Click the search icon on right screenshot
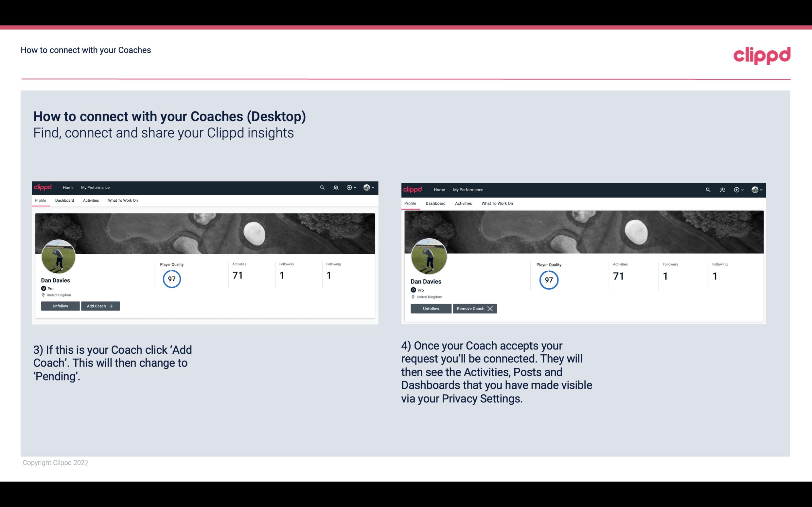This screenshot has width=812, height=507. [x=709, y=189]
